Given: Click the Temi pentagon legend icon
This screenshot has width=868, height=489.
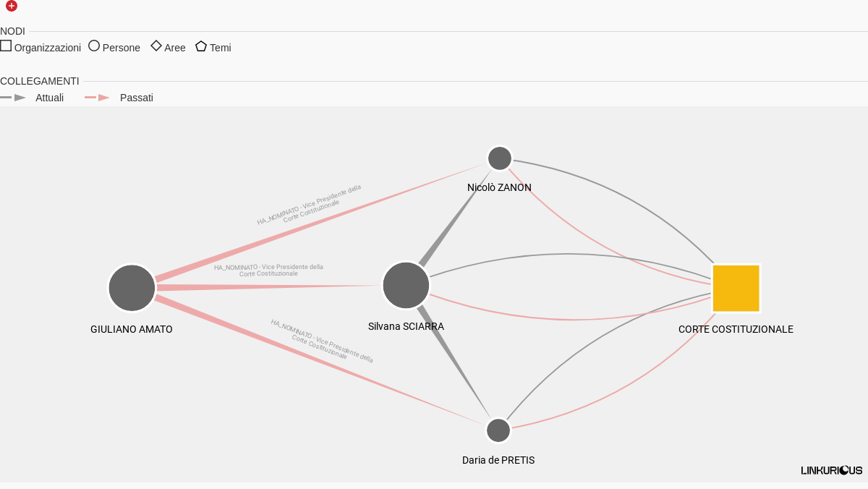Looking at the screenshot, I should tap(201, 46).
